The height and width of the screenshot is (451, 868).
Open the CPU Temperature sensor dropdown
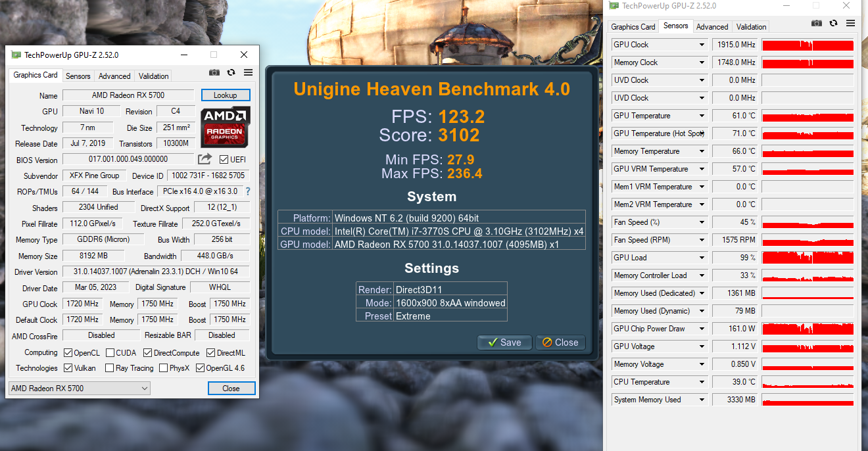click(702, 382)
